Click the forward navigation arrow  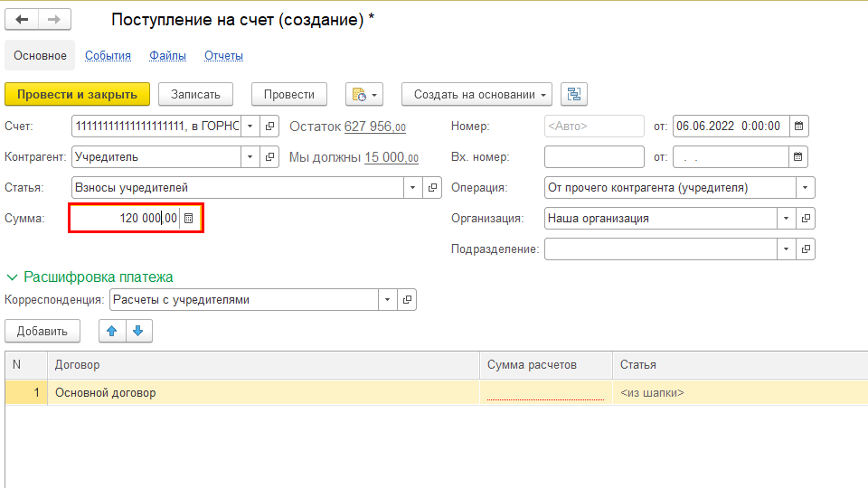pyautogui.click(x=54, y=20)
